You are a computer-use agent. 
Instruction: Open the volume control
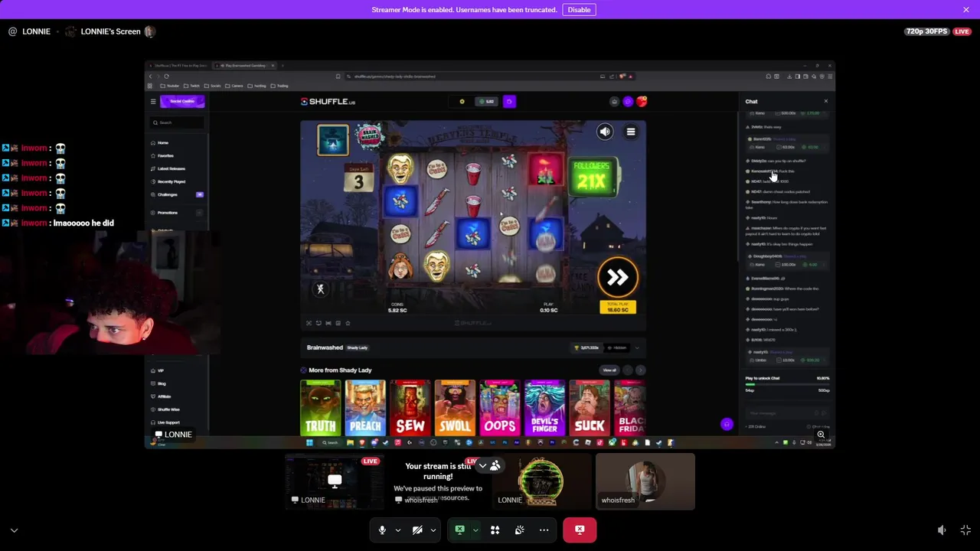click(942, 530)
